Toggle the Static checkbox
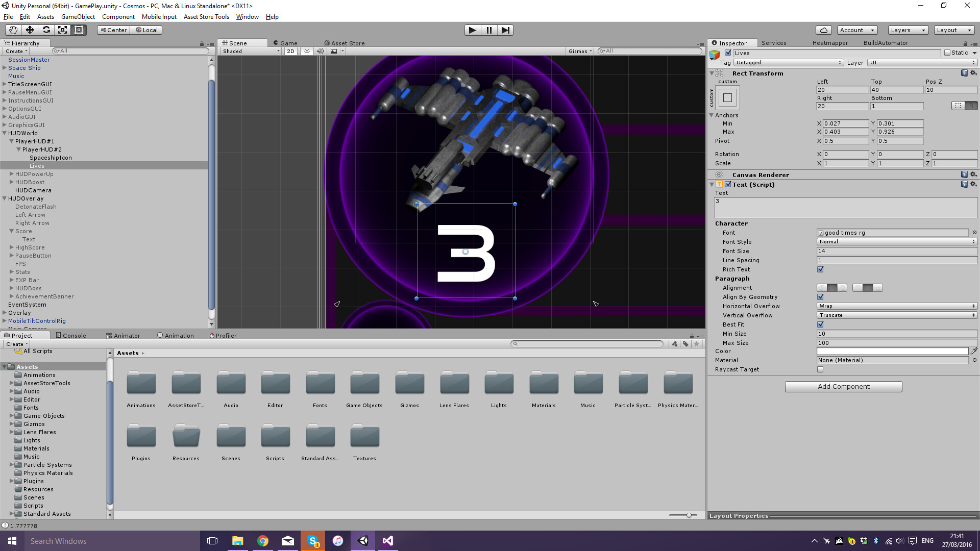This screenshot has height=551, width=980. click(x=947, y=53)
